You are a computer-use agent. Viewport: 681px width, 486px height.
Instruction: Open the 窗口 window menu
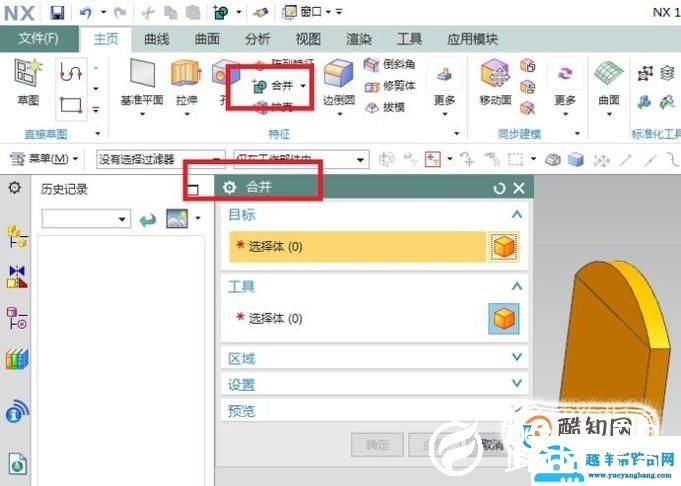307,12
